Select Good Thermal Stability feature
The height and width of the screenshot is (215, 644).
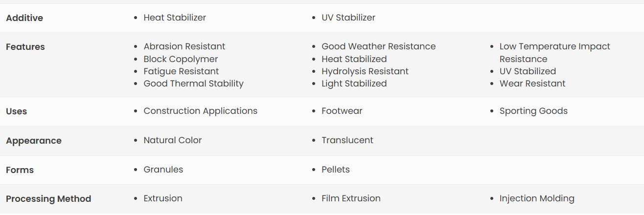pyautogui.click(x=193, y=84)
